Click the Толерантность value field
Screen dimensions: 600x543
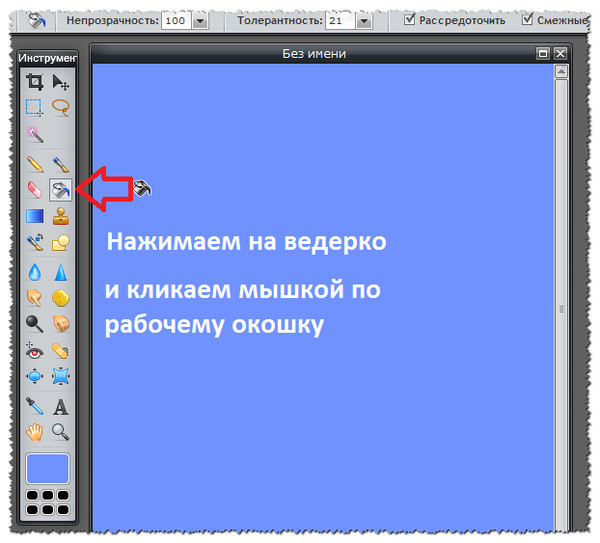(340, 21)
